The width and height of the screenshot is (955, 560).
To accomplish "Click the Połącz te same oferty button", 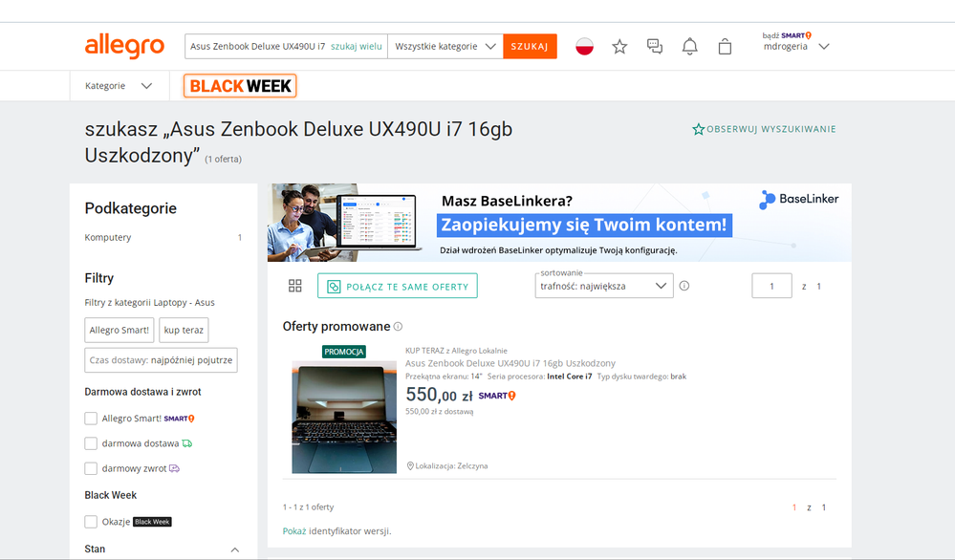I will tap(397, 286).
